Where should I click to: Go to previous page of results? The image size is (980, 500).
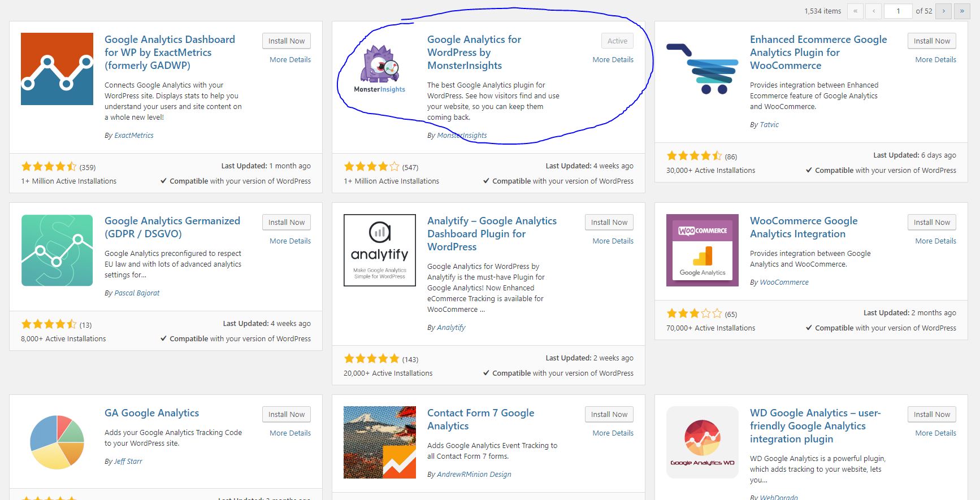(x=874, y=11)
